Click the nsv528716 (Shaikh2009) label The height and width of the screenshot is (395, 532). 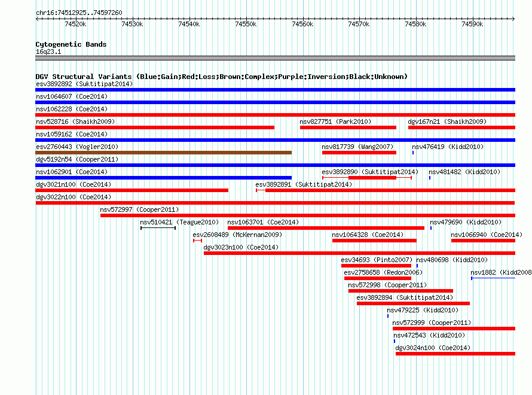75,121
